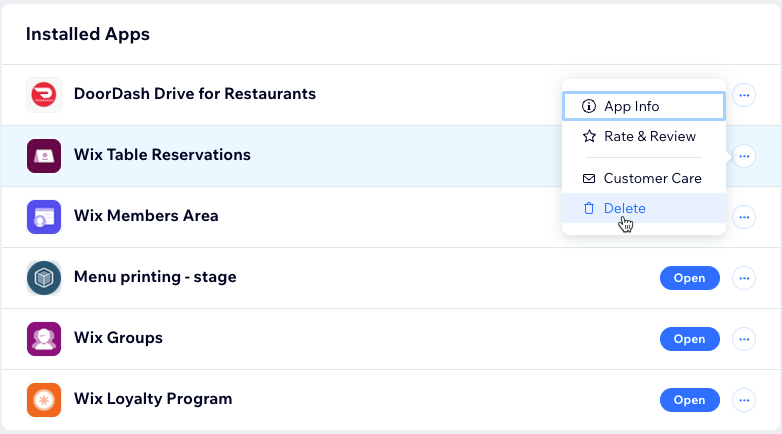Select App Info from the menu

(644, 106)
